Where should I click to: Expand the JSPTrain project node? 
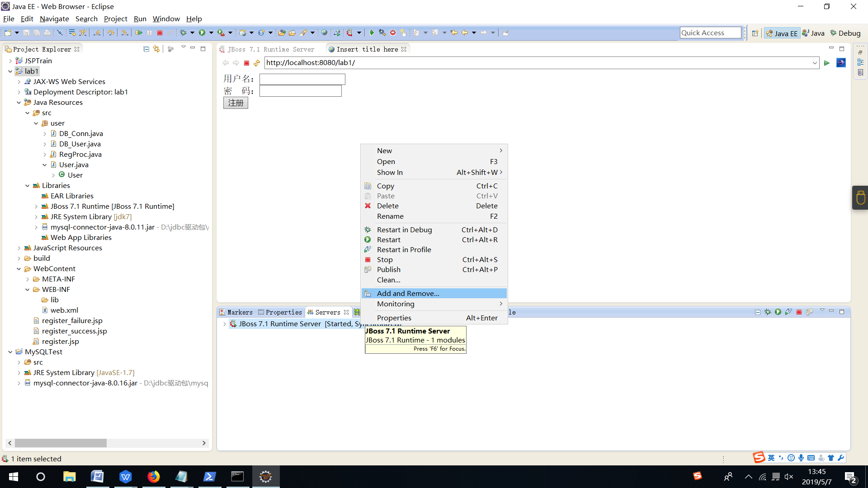10,61
